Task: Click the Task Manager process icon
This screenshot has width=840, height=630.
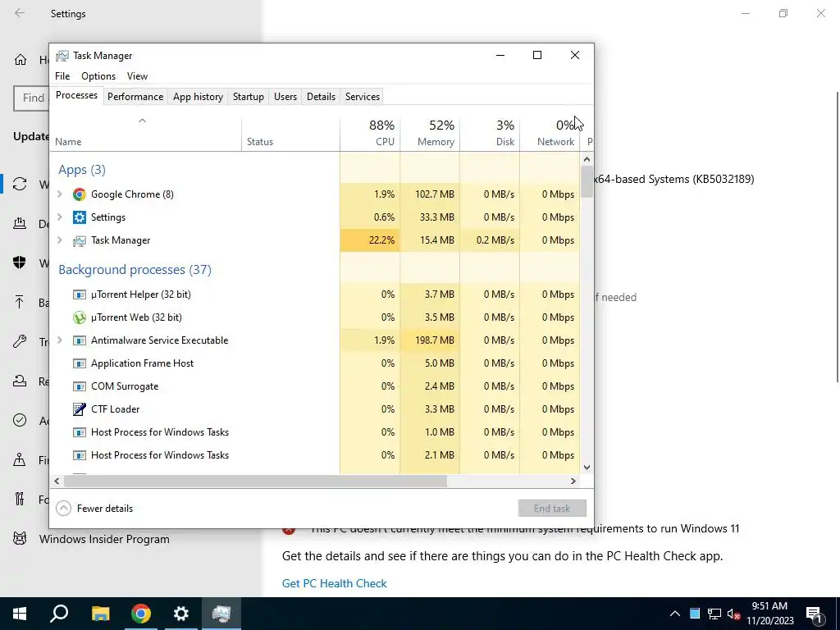Action: pos(80,240)
